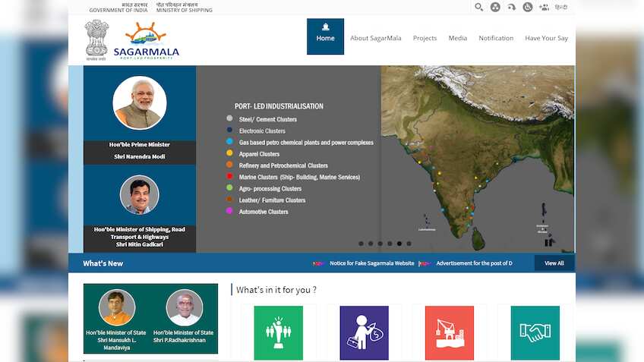The image size is (644, 362).
Task: Click the Electronic Clusters legend entry
Action: [x=262, y=131]
